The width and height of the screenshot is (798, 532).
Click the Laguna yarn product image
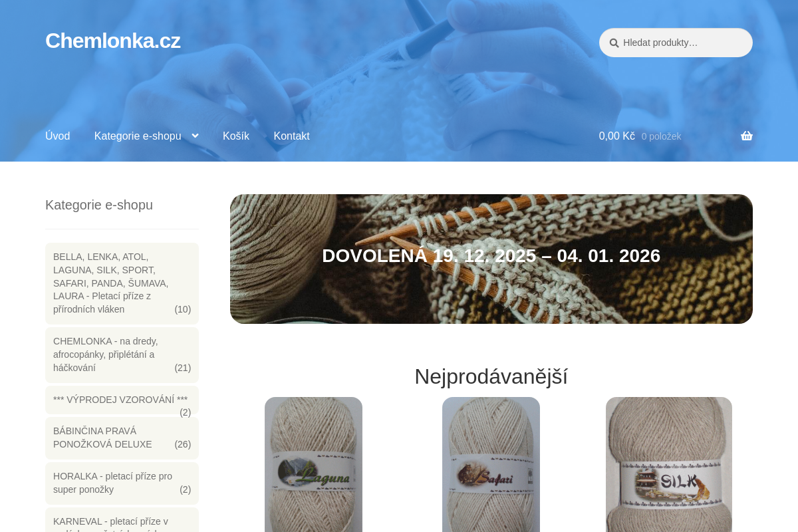(x=313, y=464)
